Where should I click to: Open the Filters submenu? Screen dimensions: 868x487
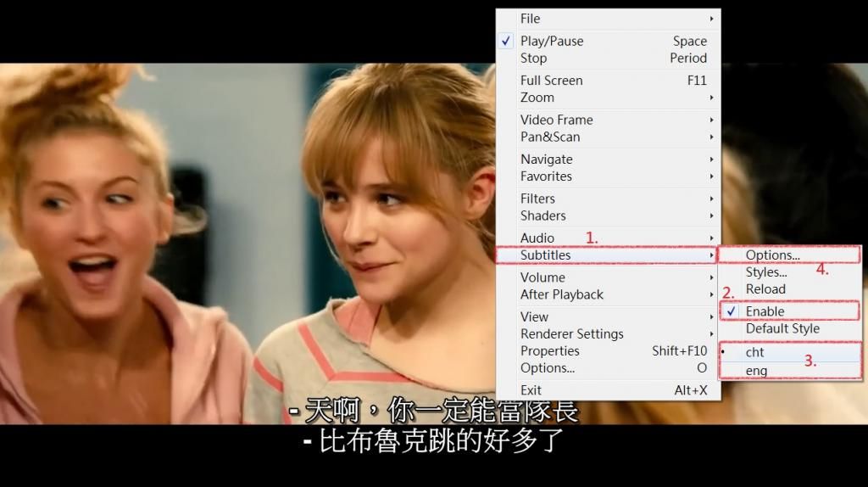coord(608,199)
